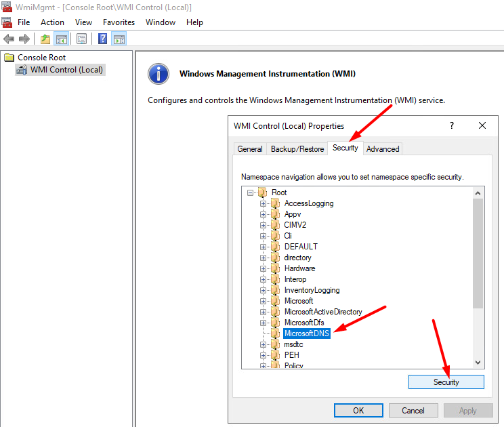
Task: Expand the MicrosoftActiveDirectory namespace
Action: pyautogui.click(x=263, y=312)
